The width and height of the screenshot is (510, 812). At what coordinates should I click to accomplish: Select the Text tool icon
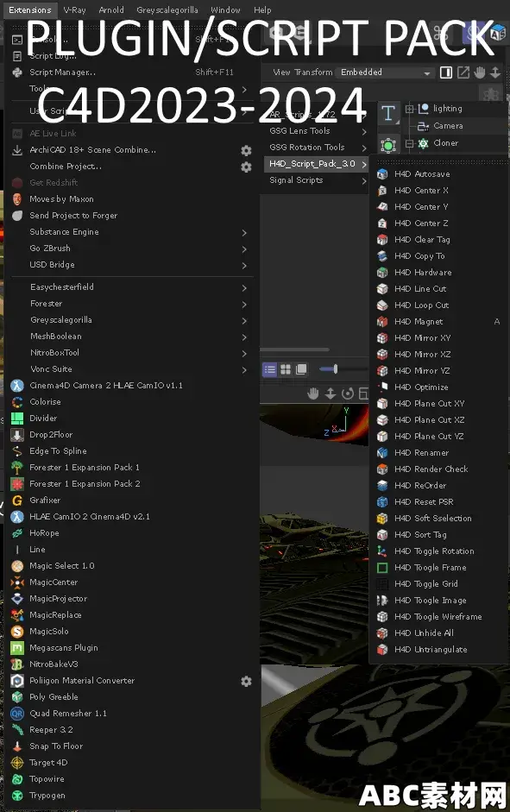coord(388,113)
